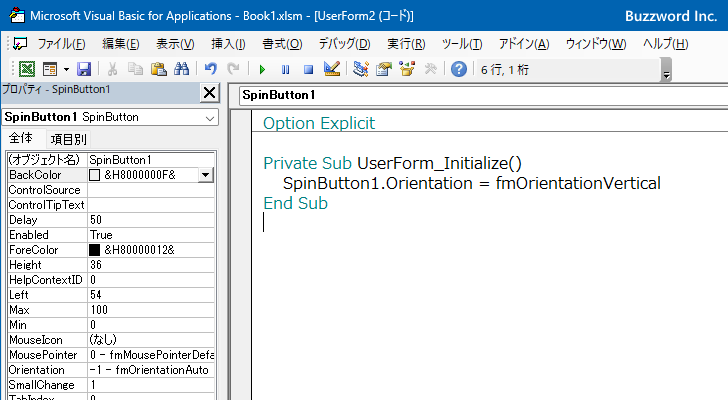This screenshot has height=400, width=728.
Task: Open ヘルプ(H) menu
Action: pyautogui.click(x=665, y=44)
